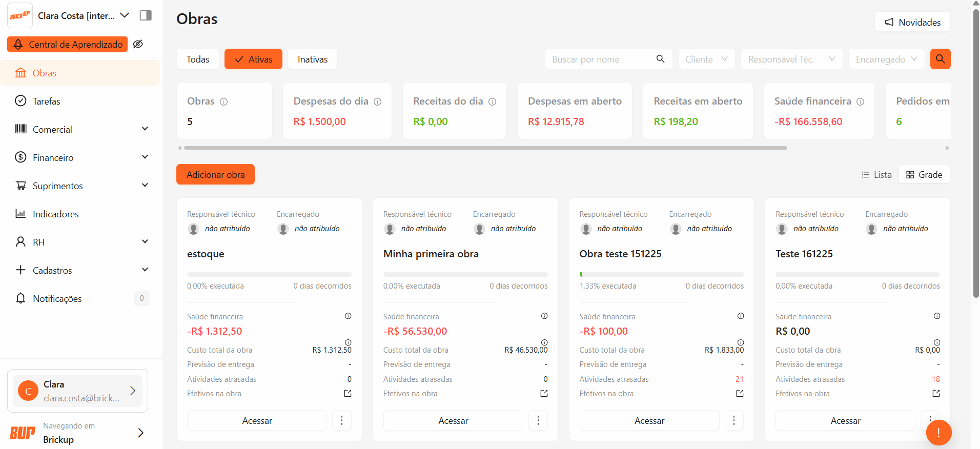This screenshot has width=980, height=449.
Task: Open the Cliente filter dropdown
Action: pyautogui.click(x=706, y=59)
